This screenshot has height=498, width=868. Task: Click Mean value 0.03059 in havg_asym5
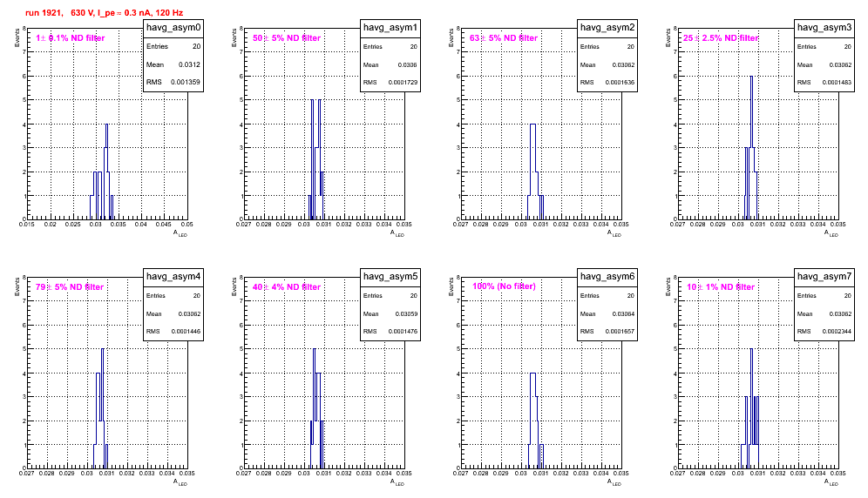coord(406,313)
